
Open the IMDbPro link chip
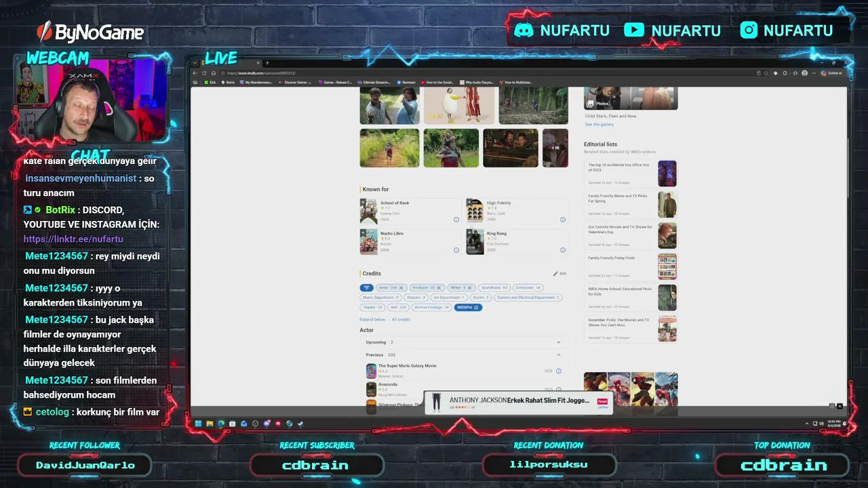[468, 307]
